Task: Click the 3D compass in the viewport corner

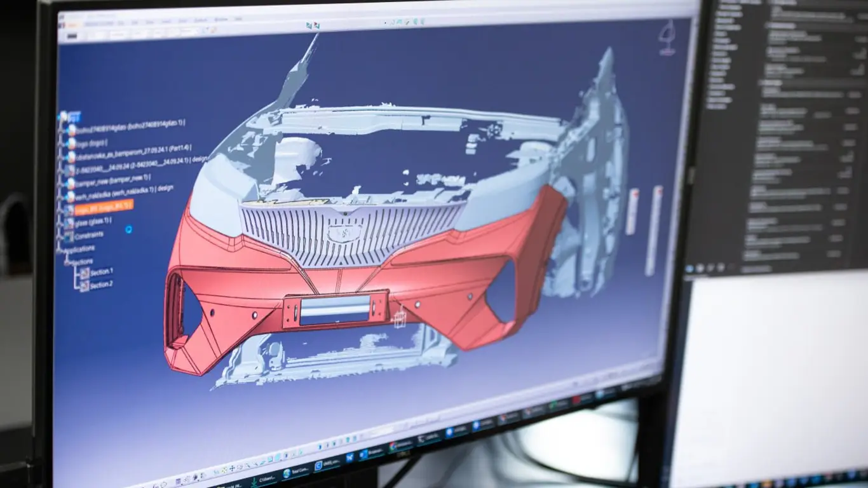Action: click(x=667, y=35)
